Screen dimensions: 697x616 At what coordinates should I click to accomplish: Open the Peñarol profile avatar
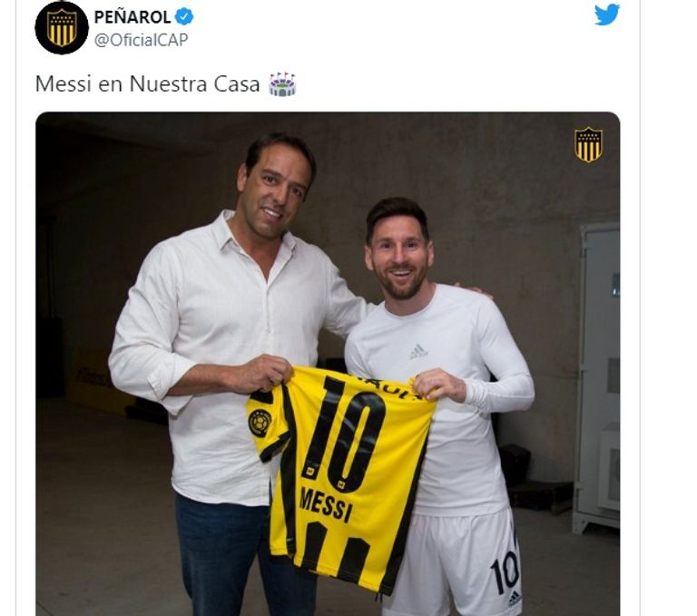tap(62, 27)
